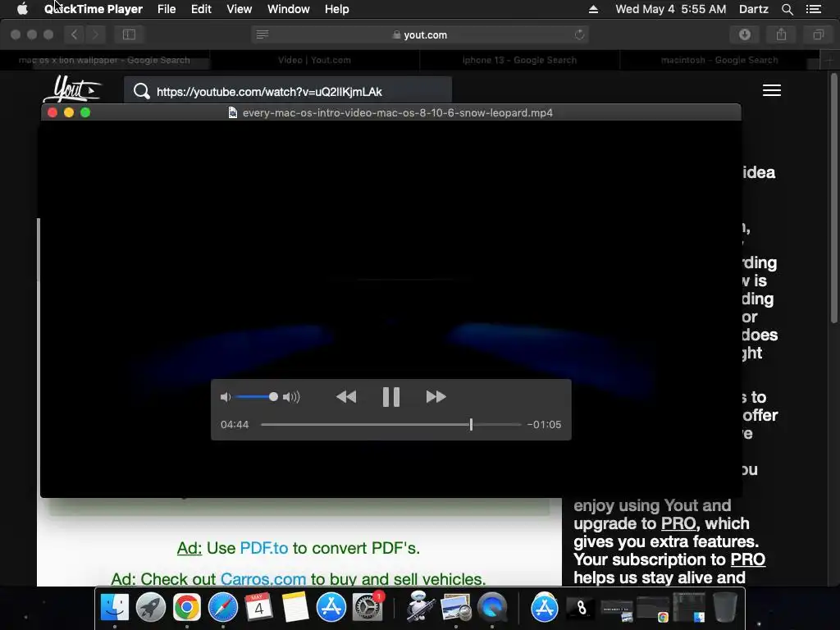
Task: Click the fast-forward button in QuickTime controls
Action: pos(436,397)
